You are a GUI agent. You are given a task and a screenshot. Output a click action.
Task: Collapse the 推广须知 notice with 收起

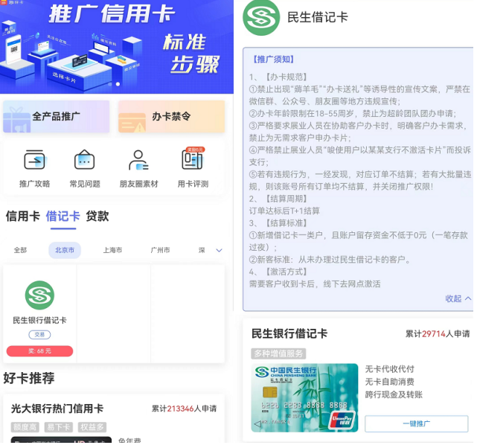click(x=458, y=298)
